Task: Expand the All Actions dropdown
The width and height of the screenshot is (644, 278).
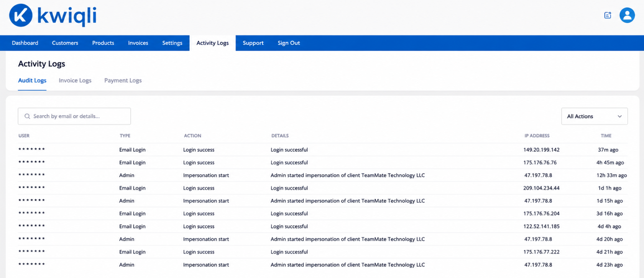Action: coord(595,116)
